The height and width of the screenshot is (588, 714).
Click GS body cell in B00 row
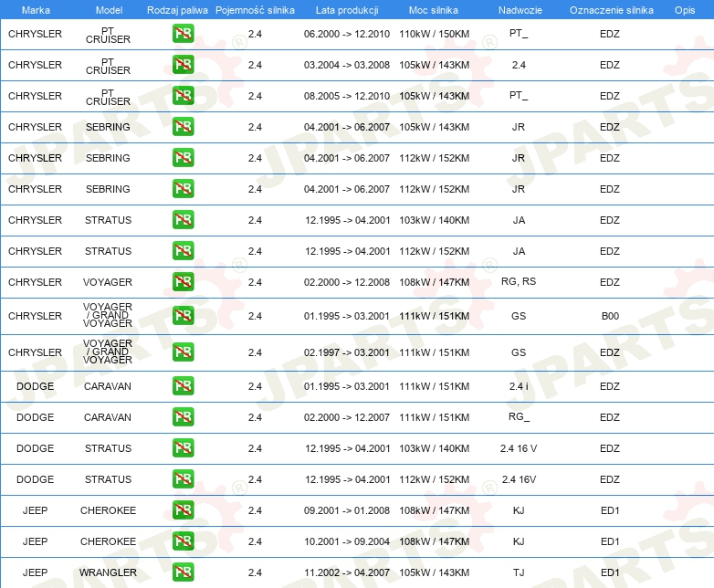[x=519, y=316]
